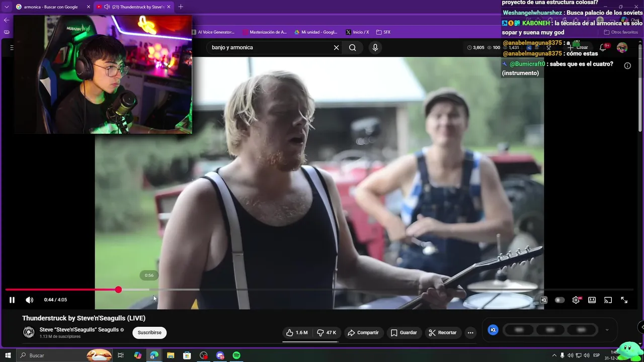Open the three-dot more actions menu
This screenshot has height=362, width=644.
click(470, 332)
